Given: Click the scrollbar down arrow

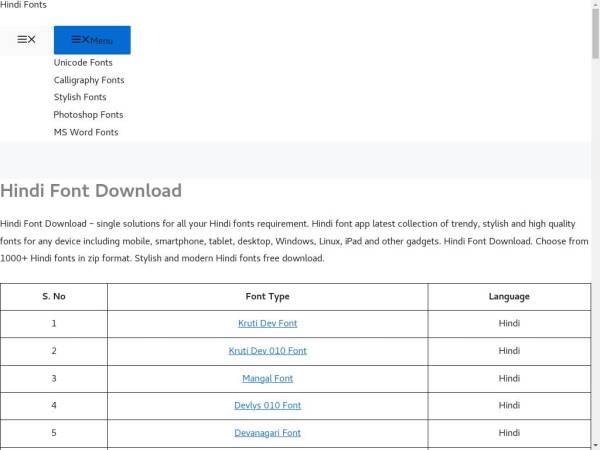Looking at the screenshot, I should [594, 444].
